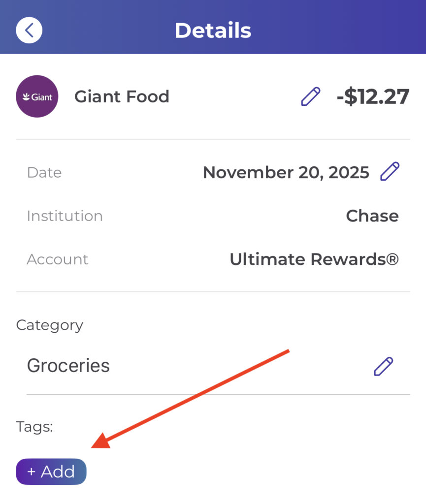Screen dimensions: 426x504
Task: Click the Tags: section label
Action: 34,426
